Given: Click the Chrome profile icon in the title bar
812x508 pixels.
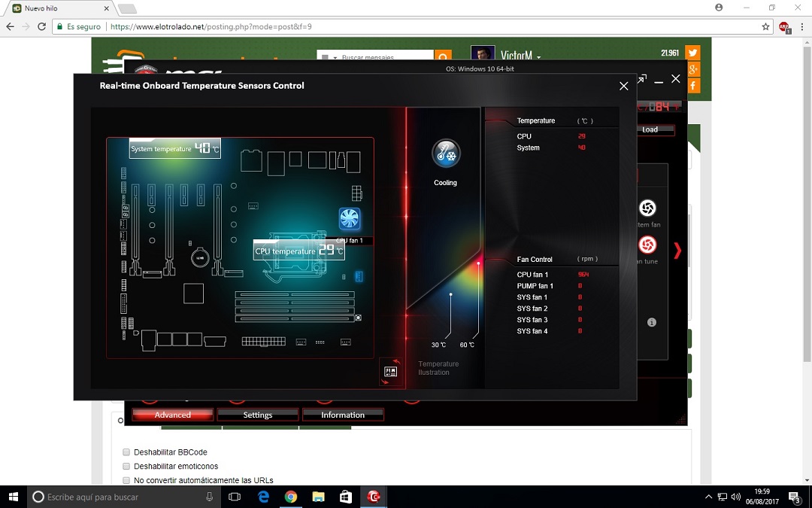Looking at the screenshot, I should click(719, 8).
